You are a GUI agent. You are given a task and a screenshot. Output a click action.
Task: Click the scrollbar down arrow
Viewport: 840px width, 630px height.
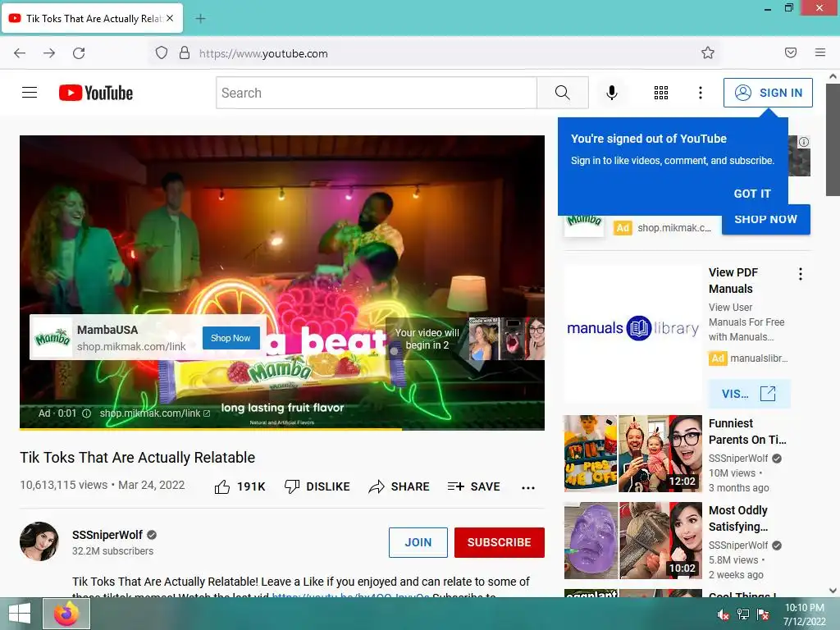point(833,591)
